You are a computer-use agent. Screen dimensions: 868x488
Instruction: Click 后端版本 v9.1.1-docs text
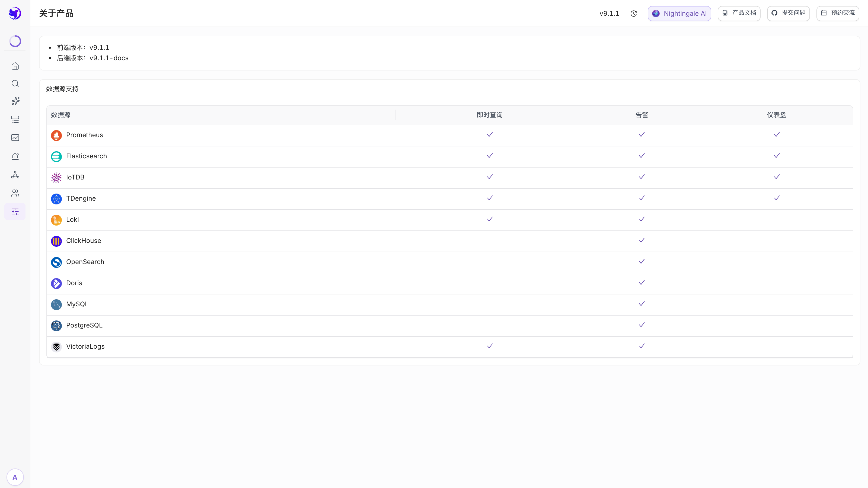(93, 58)
